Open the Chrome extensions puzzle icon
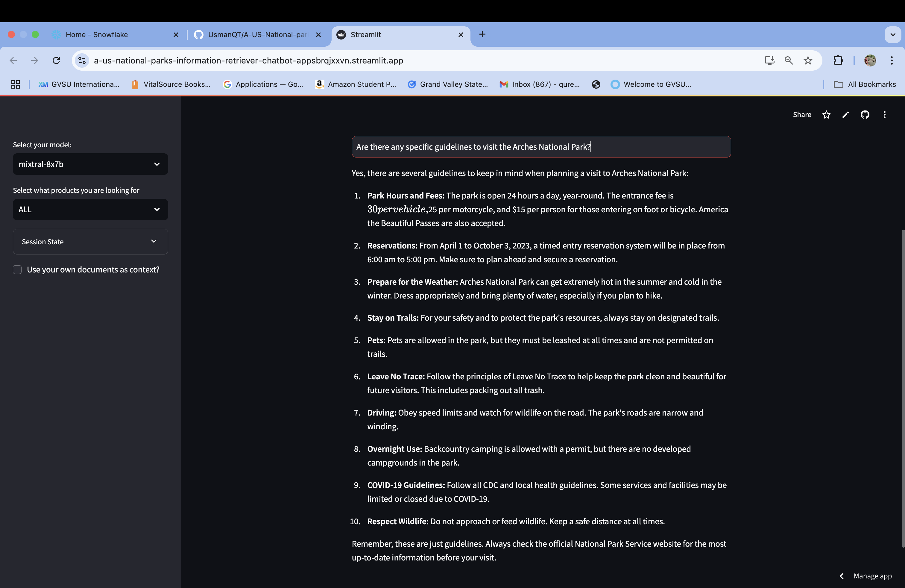 [838, 60]
